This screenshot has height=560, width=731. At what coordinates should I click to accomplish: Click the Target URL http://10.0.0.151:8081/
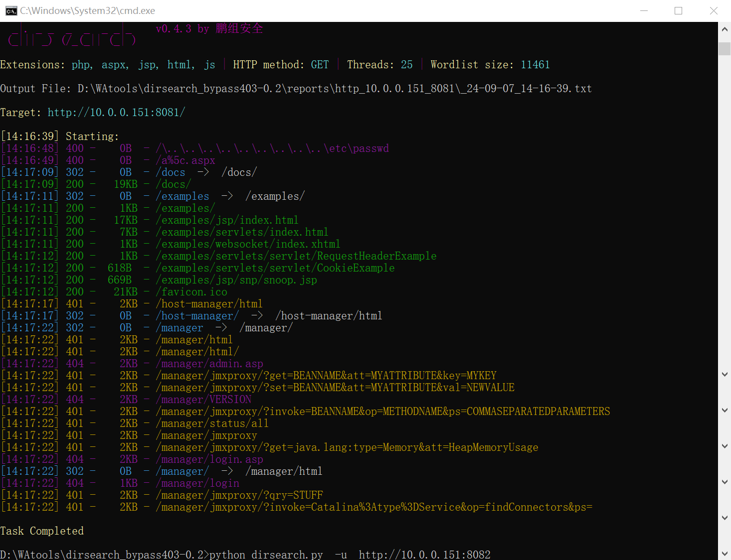point(116,113)
